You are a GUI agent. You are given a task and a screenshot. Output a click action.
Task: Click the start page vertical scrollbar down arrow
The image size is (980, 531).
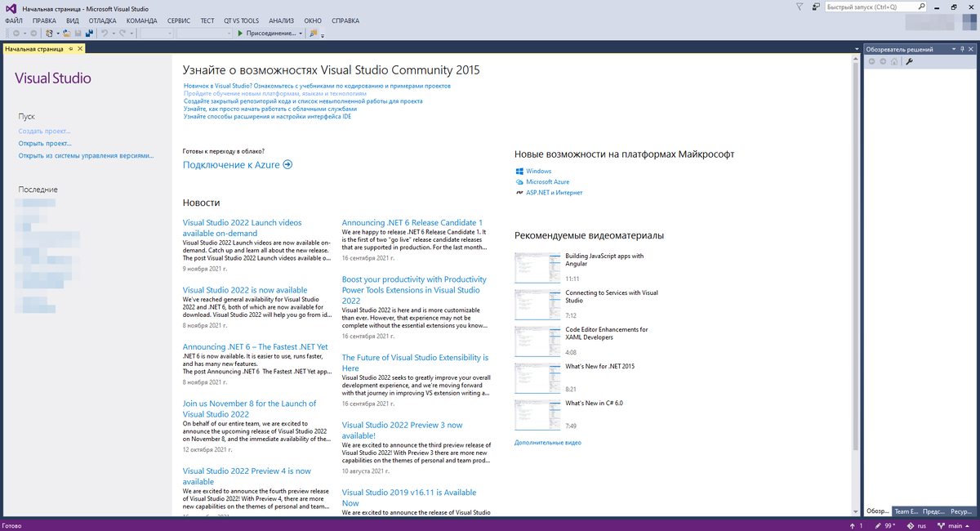(x=856, y=512)
